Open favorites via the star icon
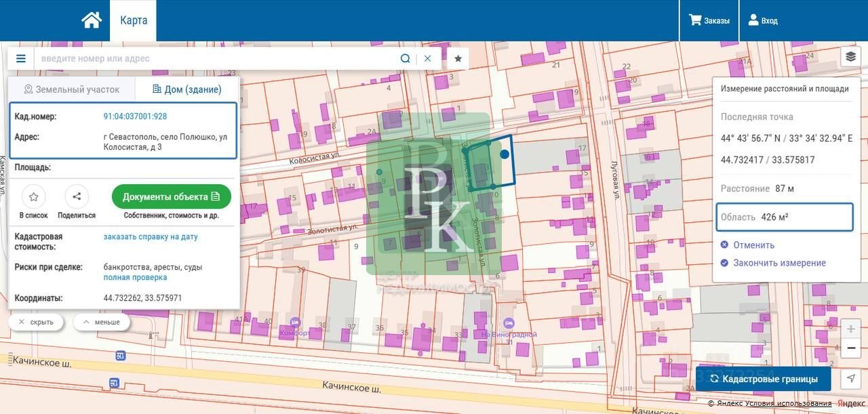The image size is (868, 414). coord(458,58)
